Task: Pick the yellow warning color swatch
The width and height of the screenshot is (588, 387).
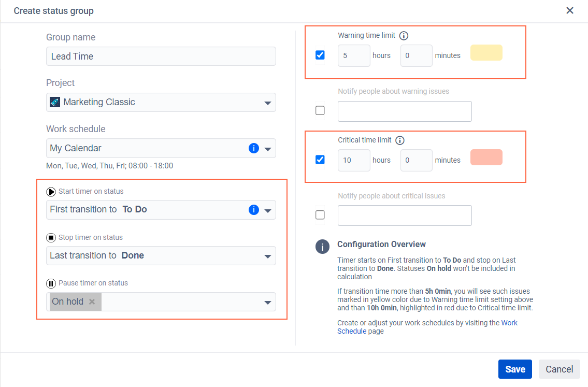Action: tap(486, 53)
